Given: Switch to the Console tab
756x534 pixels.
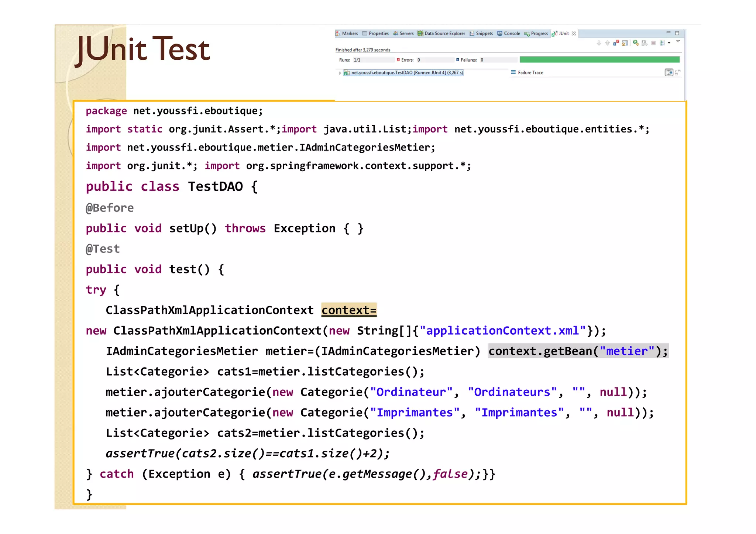Looking at the screenshot, I should [x=509, y=33].
